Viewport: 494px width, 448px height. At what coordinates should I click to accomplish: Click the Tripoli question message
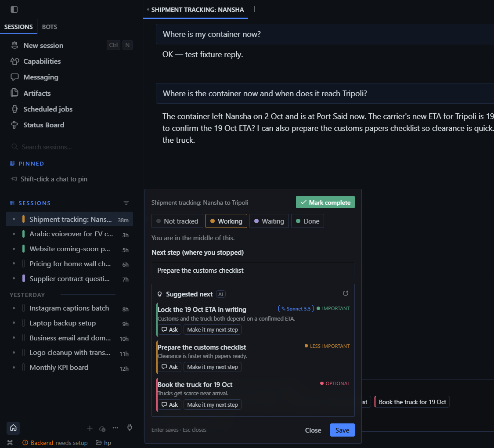tap(325, 93)
